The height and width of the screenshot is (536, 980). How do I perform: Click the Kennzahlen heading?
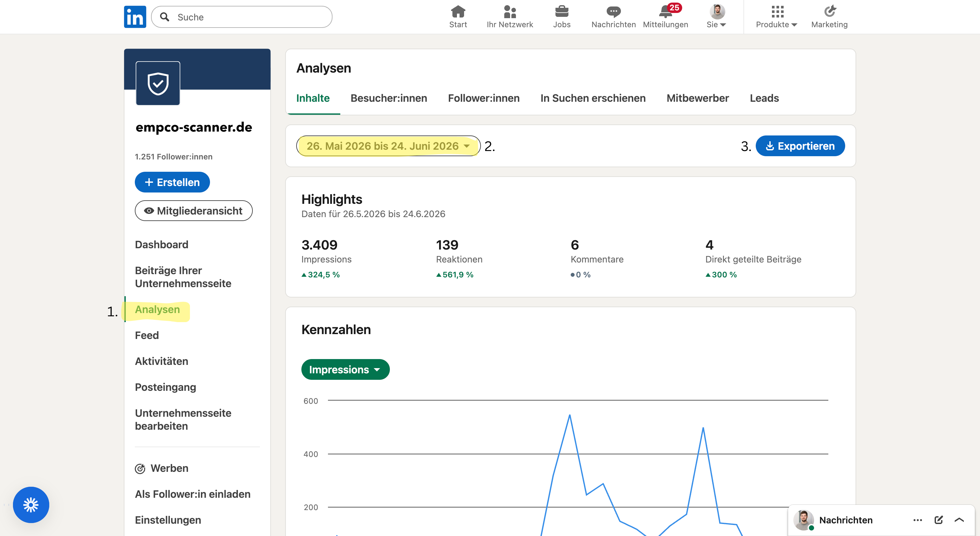(336, 330)
